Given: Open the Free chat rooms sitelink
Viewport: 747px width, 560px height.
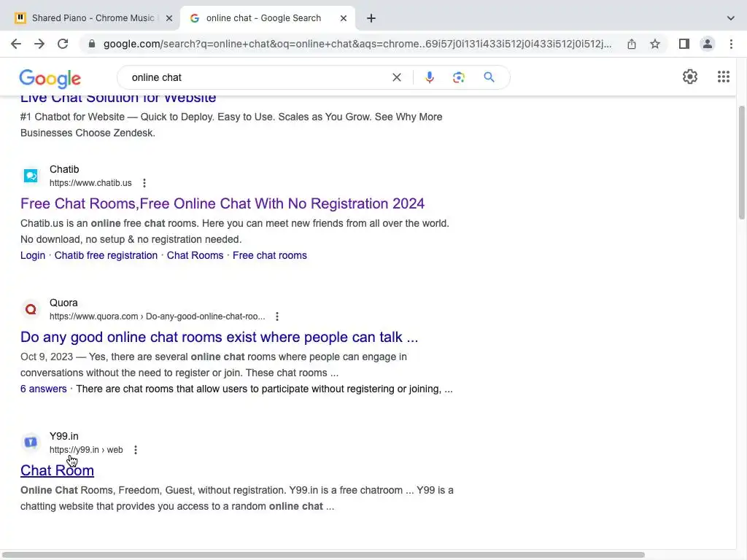Looking at the screenshot, I should 270,255.
